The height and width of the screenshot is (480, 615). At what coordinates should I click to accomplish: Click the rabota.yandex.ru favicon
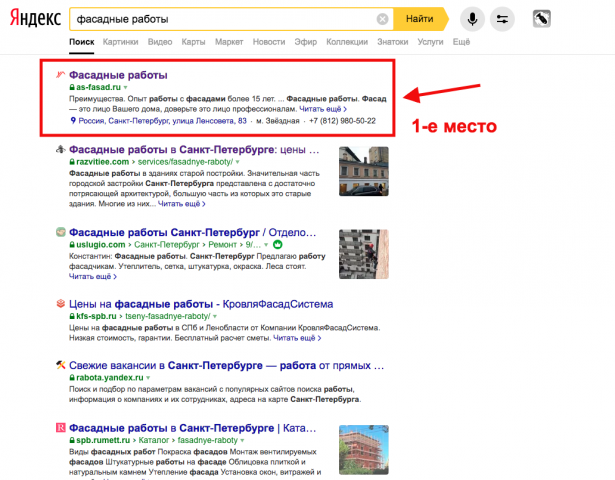[60, 365]
